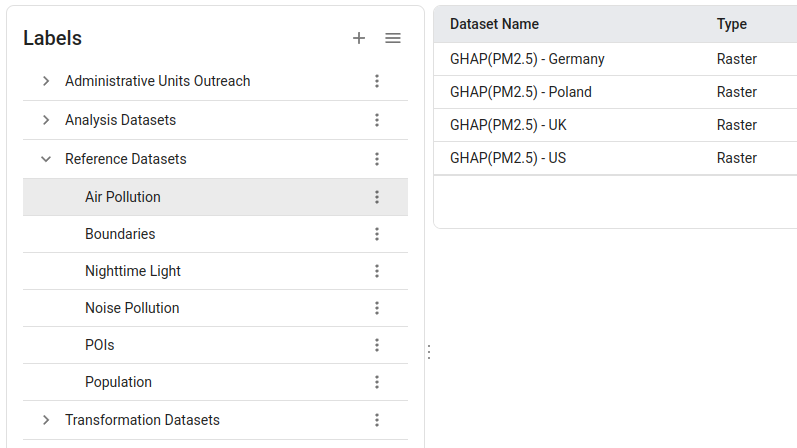797x448 pixels.
Task: Open three-dot menu for Boundaries label
Action: 377,234
